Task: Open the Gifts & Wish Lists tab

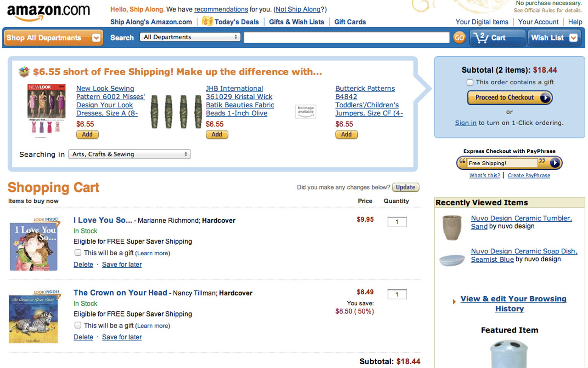Action: [296, 22]
